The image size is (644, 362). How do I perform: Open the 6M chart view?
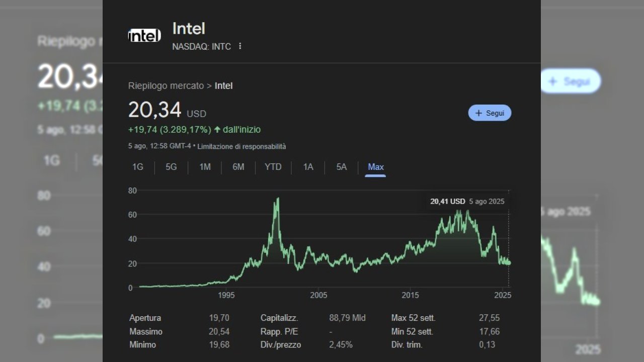pos(238,167)
